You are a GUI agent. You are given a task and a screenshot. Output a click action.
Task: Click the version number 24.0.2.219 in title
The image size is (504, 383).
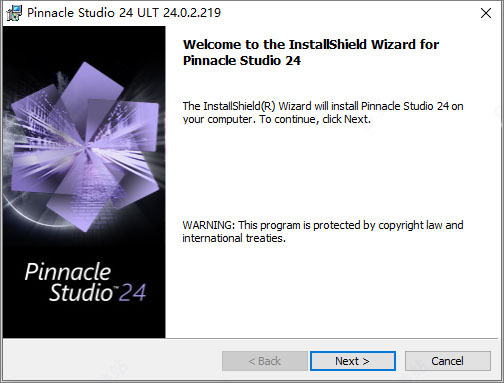(192, 13)
